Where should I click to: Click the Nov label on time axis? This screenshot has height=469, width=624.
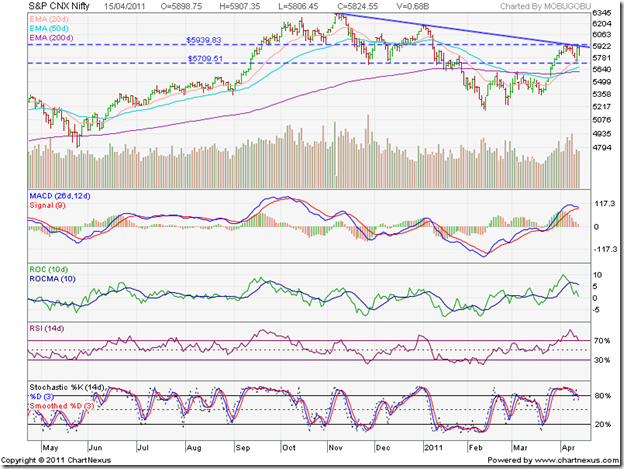pos(335,448)
